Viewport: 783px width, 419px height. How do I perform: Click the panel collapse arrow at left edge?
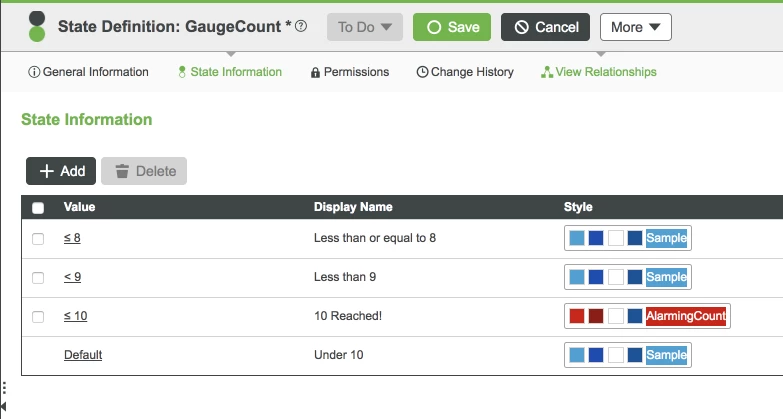pyautogui.click(x=3, y=406)
